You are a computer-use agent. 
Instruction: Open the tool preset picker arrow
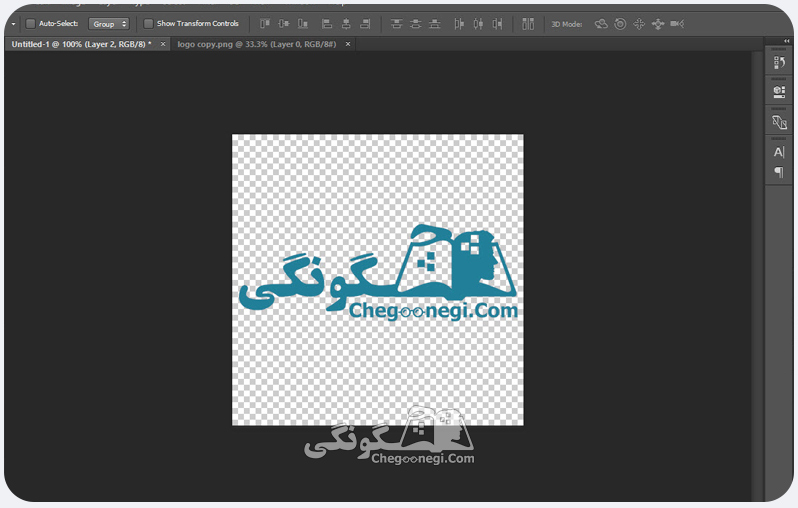[x=13, y=24]
